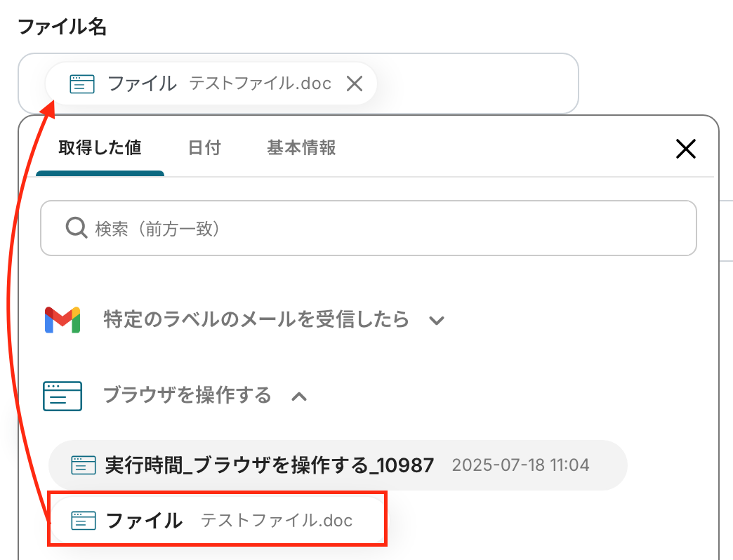Switch to the 日付 tab
Image resolution: width=733 pixels, height=560 pixels.
(x=204, y=147)
